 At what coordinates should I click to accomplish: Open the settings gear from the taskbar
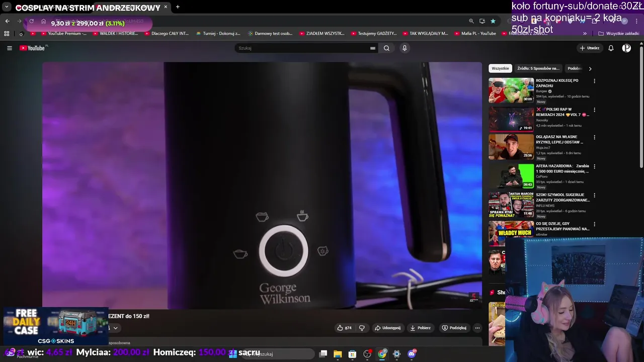point(396,354)
